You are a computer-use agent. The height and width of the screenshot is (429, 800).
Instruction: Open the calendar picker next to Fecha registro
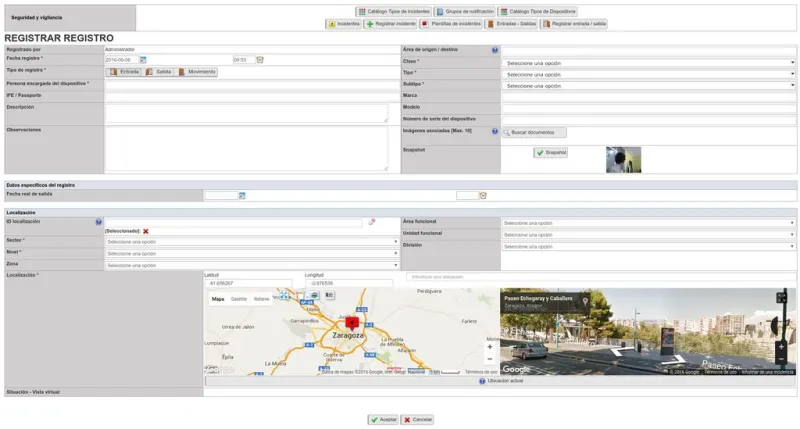(143, 60)
